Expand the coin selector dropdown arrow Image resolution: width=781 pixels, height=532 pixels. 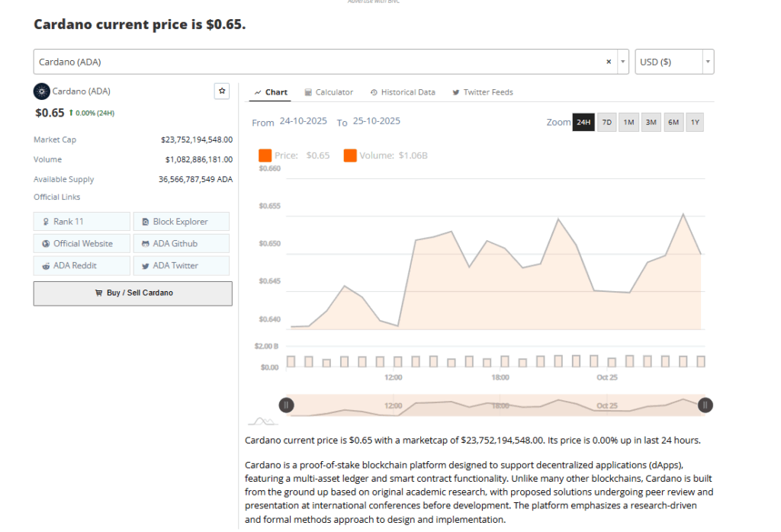tap(623, 62)
